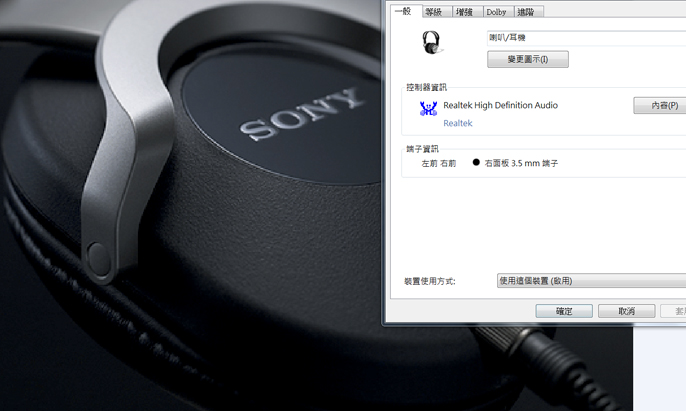The width and height of the screenshot is (686, 411).
Task: Click the 左前 右前 channel label
Action: [438, 163]
